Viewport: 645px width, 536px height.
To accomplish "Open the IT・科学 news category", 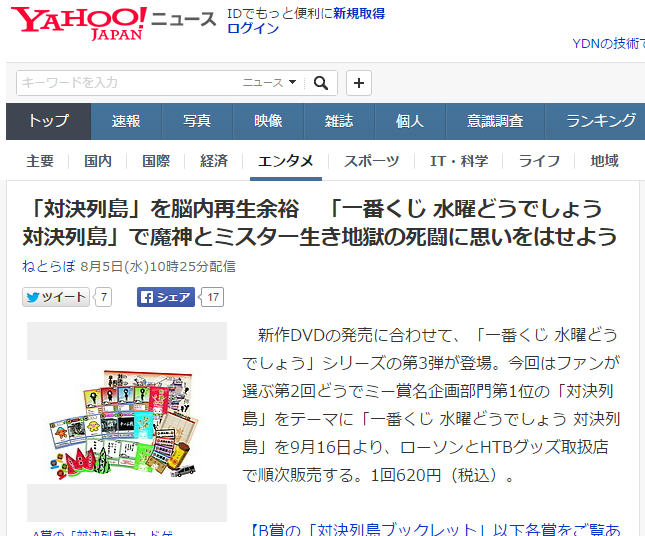I will tap(459, 161).
